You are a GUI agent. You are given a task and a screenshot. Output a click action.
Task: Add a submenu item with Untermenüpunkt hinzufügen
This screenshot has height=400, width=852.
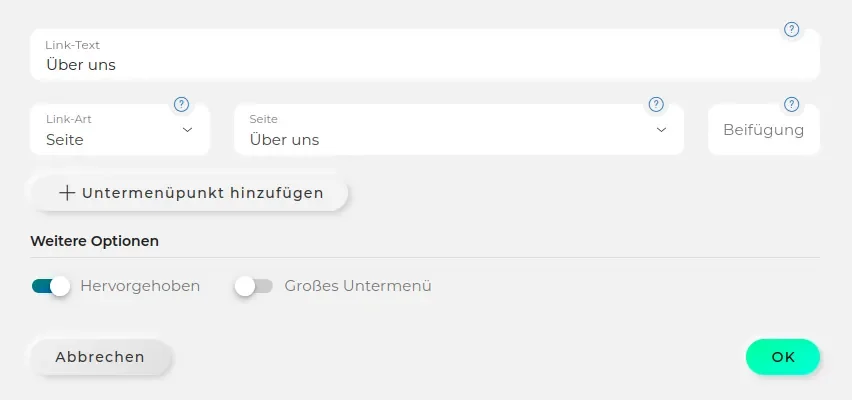point(189,193)
